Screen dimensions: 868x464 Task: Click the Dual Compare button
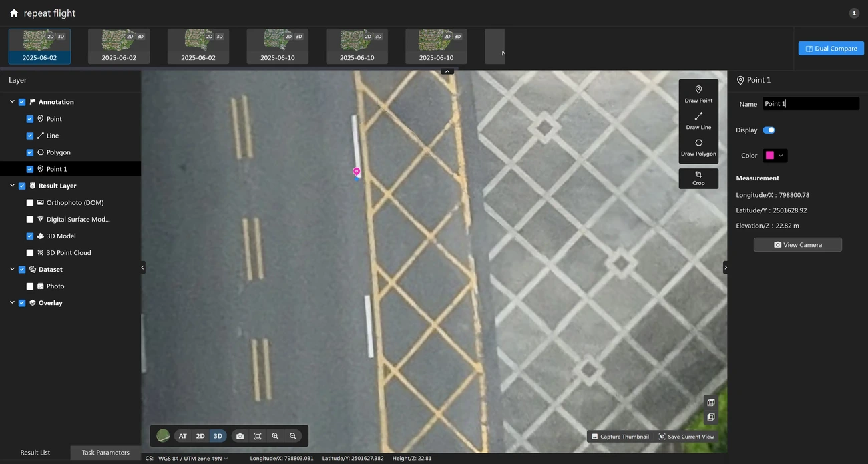click(831, 49)
